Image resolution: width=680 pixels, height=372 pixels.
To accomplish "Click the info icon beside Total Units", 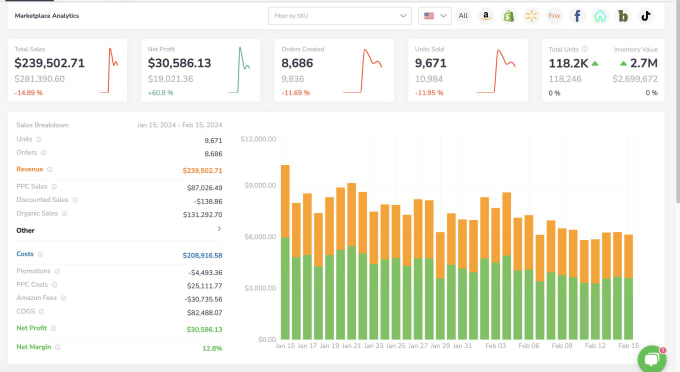I will 585,49.
